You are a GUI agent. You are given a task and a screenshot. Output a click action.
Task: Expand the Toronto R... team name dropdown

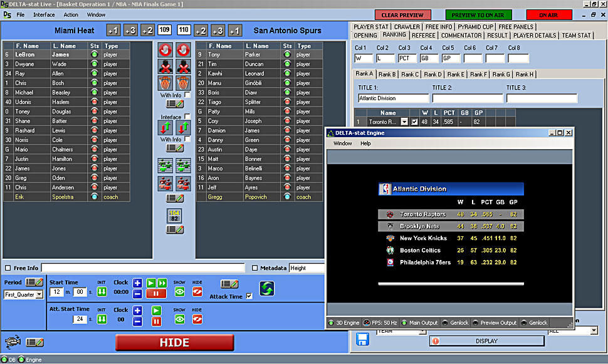pyautogui.click(x=404, y=122)
